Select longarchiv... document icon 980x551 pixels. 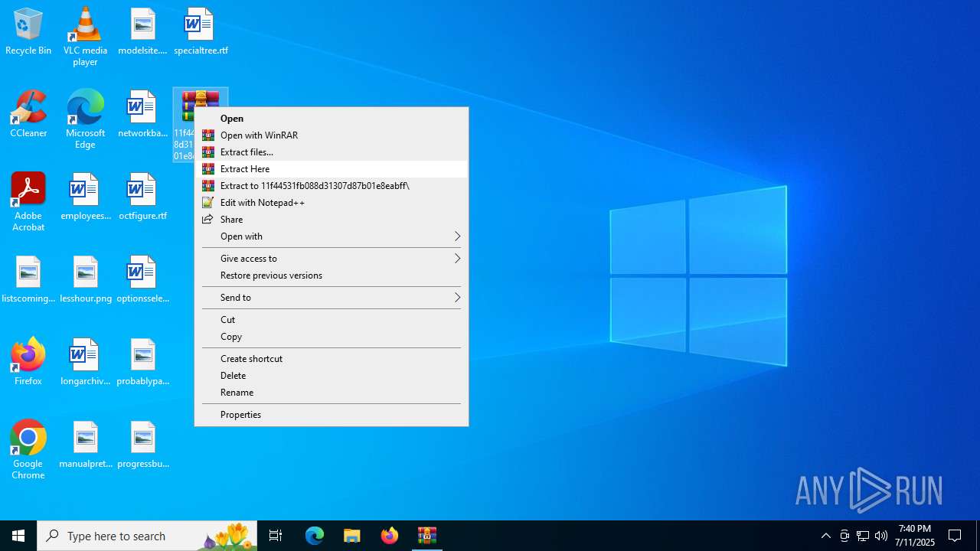85,363
